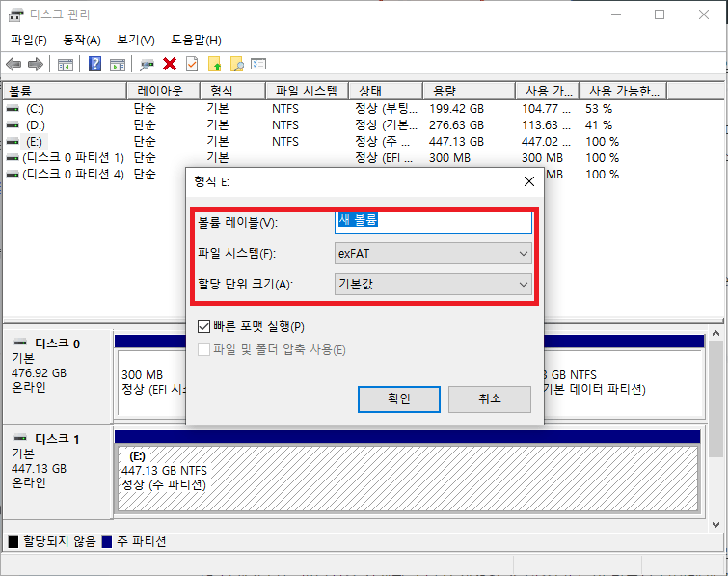Sort by the 볼륨 column header
The height and width of the screenshot is (576, 728).
[65, 91]
